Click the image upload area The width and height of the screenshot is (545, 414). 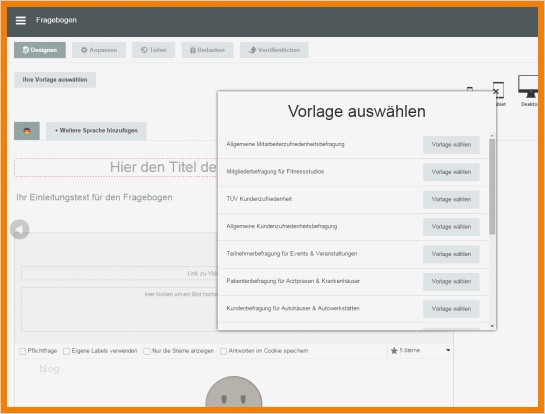click(120, 309)
